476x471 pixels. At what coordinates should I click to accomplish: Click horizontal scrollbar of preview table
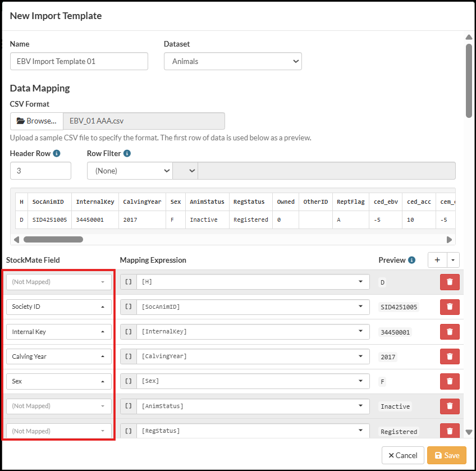(53, 239)
